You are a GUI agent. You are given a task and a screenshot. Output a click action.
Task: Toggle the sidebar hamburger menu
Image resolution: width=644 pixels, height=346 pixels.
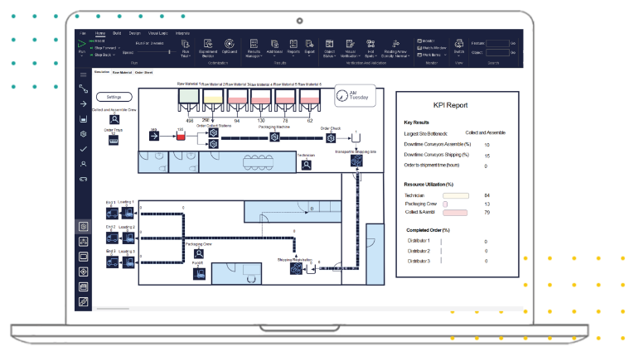(84, 74)
